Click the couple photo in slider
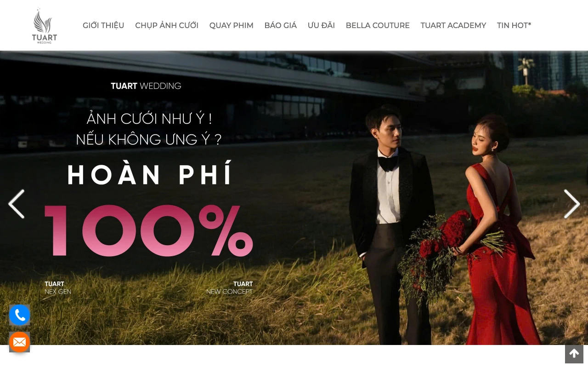This screenshot has width=588, height=368. click(441, 221)
